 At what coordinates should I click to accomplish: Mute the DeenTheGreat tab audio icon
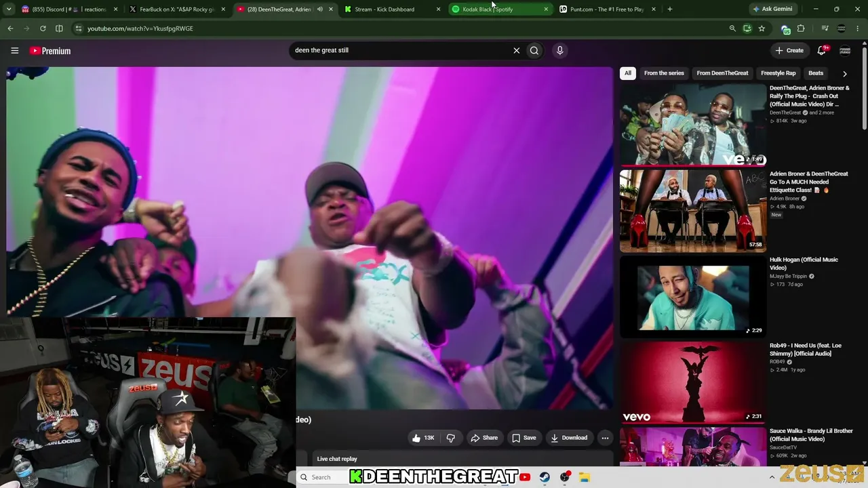(320, 9)
